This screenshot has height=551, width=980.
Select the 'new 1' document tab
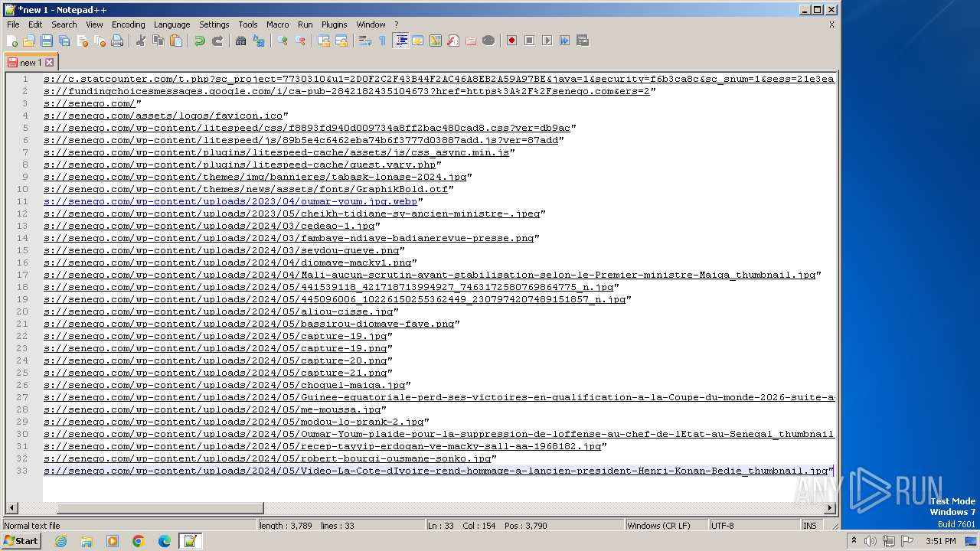[31, 62]
